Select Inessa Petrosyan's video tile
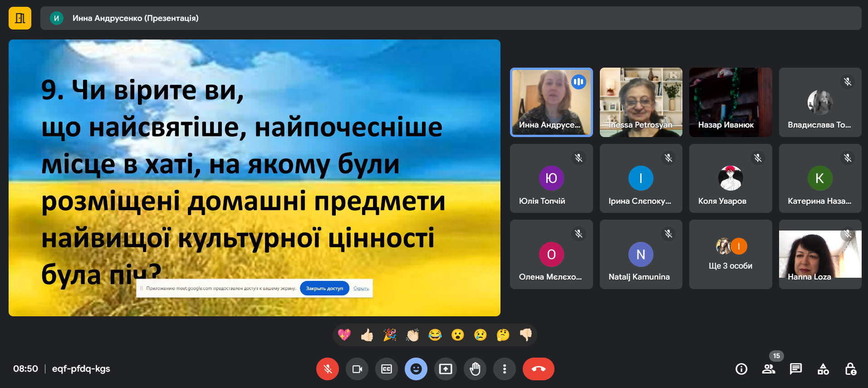Screen dimensions: 868x388 641,102
